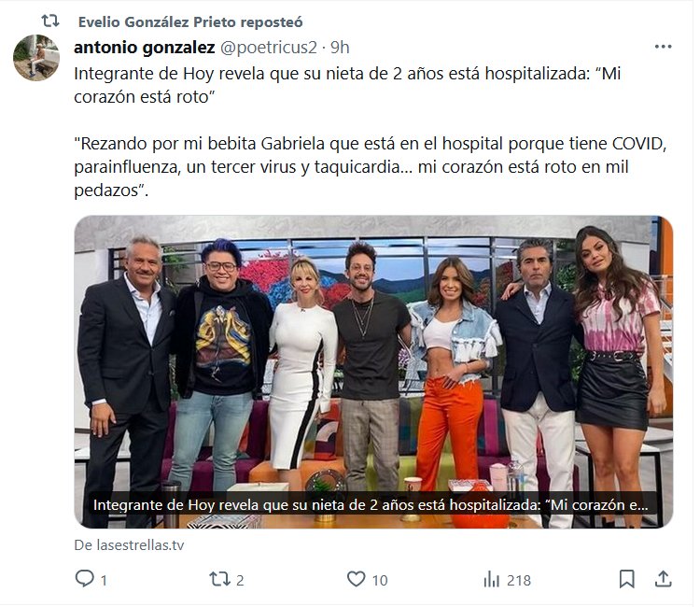Click the reply speech bubble icon
This screenshot has width=700, height=607.
[x=84, y=580]
